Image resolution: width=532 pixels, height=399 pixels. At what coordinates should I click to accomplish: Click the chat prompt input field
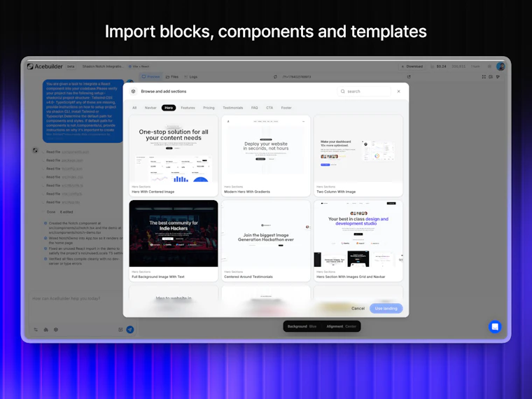coord(82,307)
